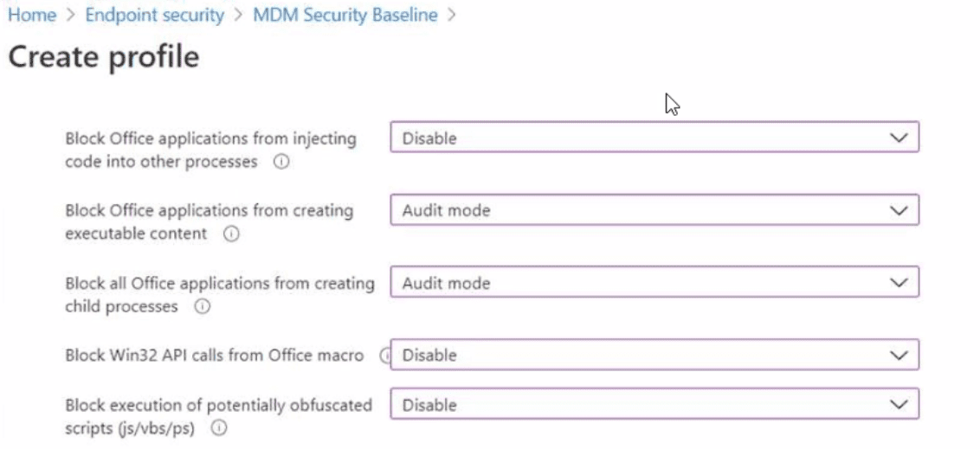Expand the creating executable content dropdown
The image size is (980, 449).
point(654,210)
